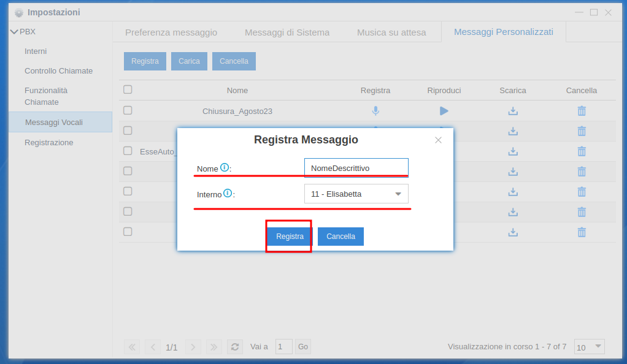
Task: Collapse the PBX section in the sidebar
Action: [14, 32]
